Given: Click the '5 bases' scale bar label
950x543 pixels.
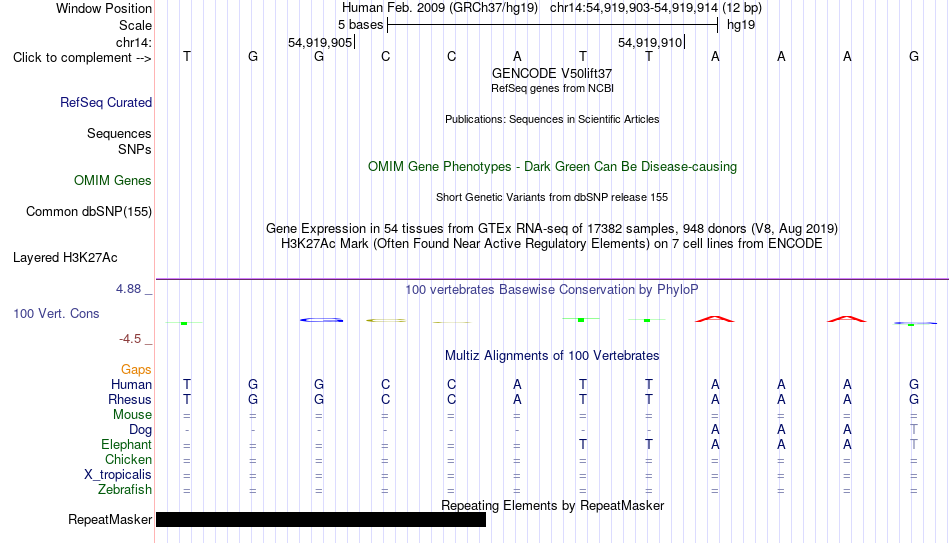Looking at the screenshot, I should click(360, 25).
